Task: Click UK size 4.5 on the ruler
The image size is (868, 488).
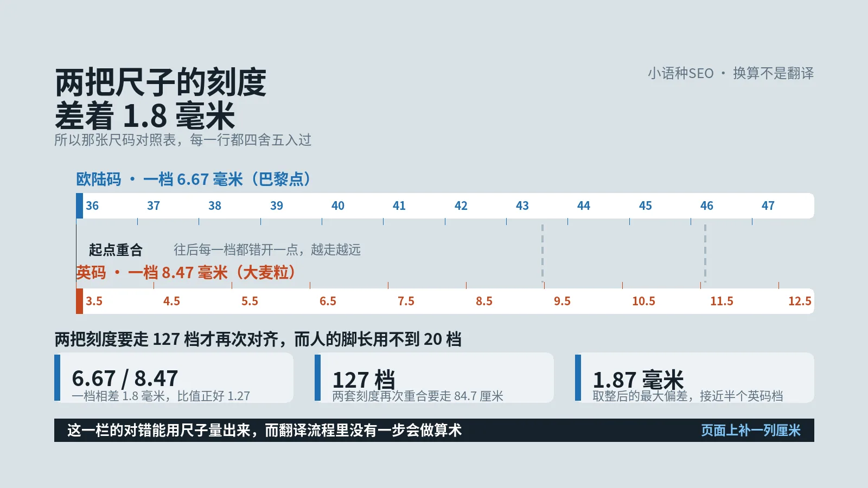Action: pyautogui.click(x=171, y=301)
